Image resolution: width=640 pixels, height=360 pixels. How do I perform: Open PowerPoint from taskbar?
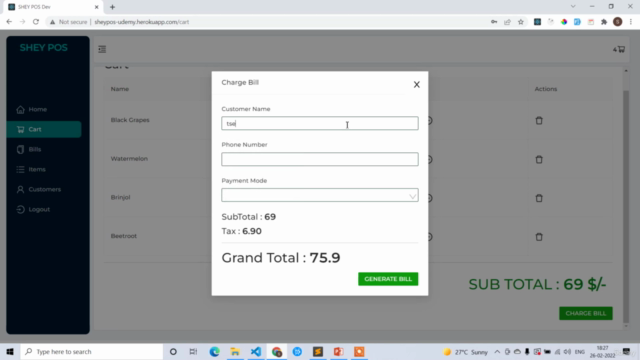[339, 351]
